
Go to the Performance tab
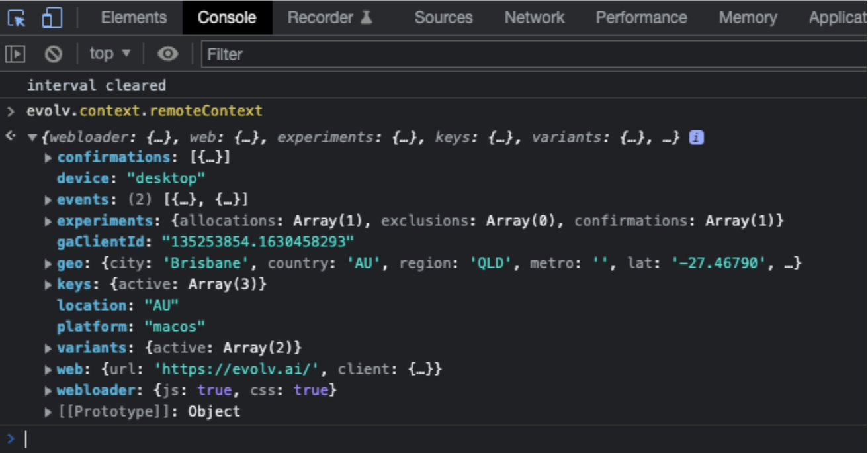point(641,18)
